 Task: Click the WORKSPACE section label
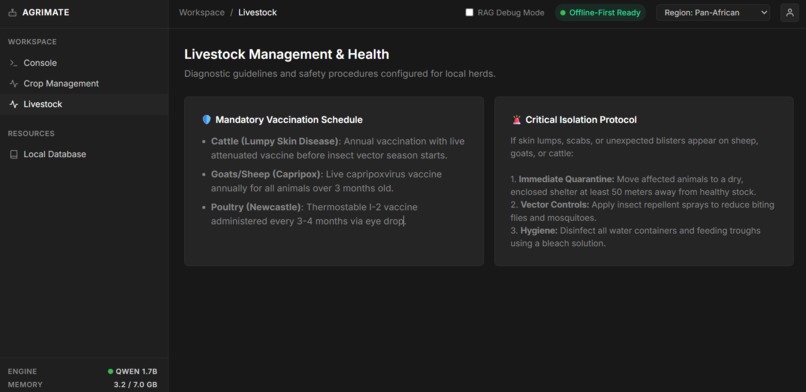pyautogui.click(x=32, y=42)
